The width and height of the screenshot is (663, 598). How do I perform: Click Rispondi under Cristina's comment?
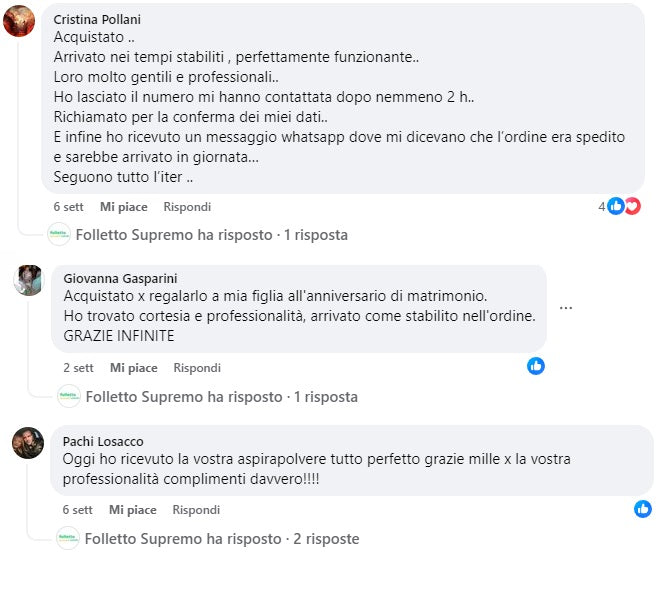click(x=187, y=207)
